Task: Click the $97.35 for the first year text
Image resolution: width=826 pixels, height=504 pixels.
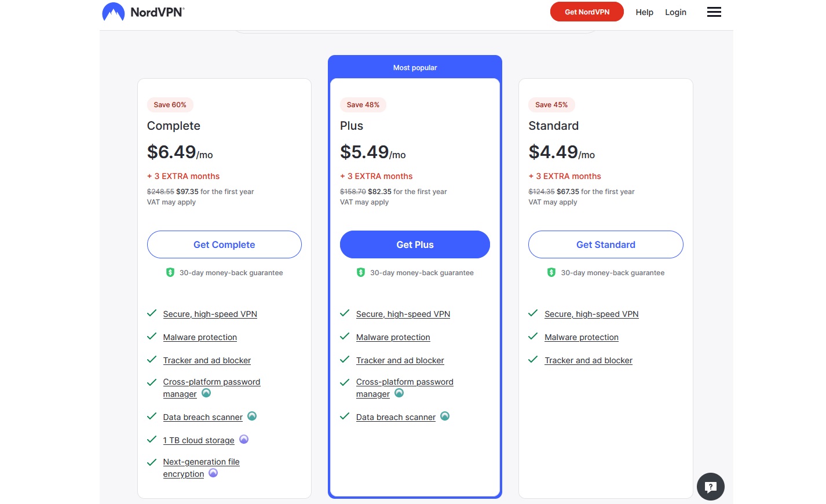Action: pos(215,192)
